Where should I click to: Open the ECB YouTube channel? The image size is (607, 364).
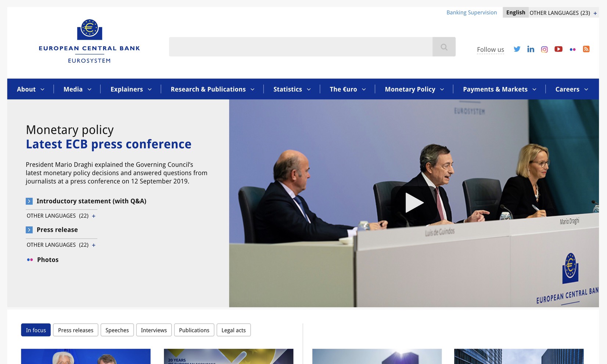[x=558, y=49]
